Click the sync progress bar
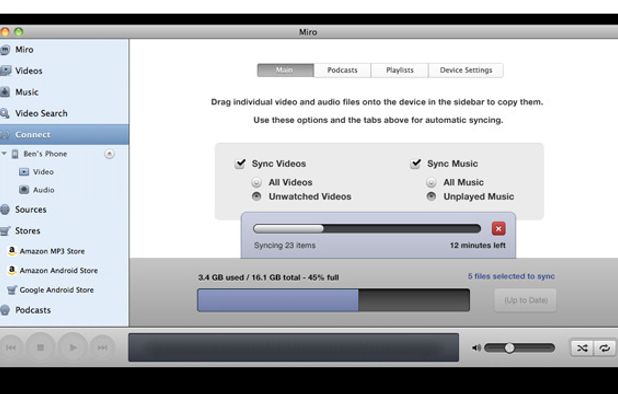 coord(367,229)
